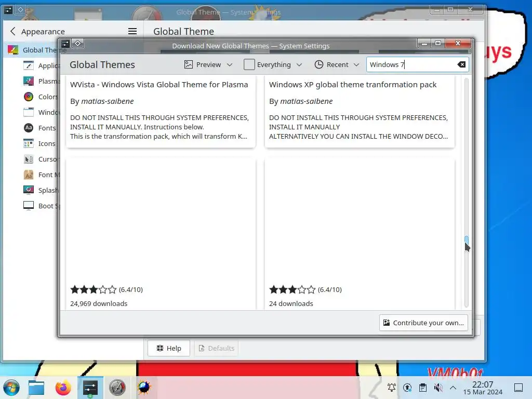Open the notifications bell in the tray

pyautogui.click(x=392, y=387)
